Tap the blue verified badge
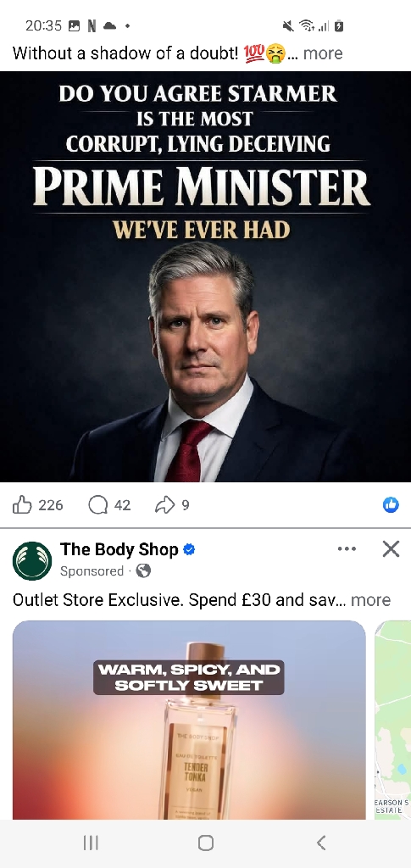 [x=189, y=549]
